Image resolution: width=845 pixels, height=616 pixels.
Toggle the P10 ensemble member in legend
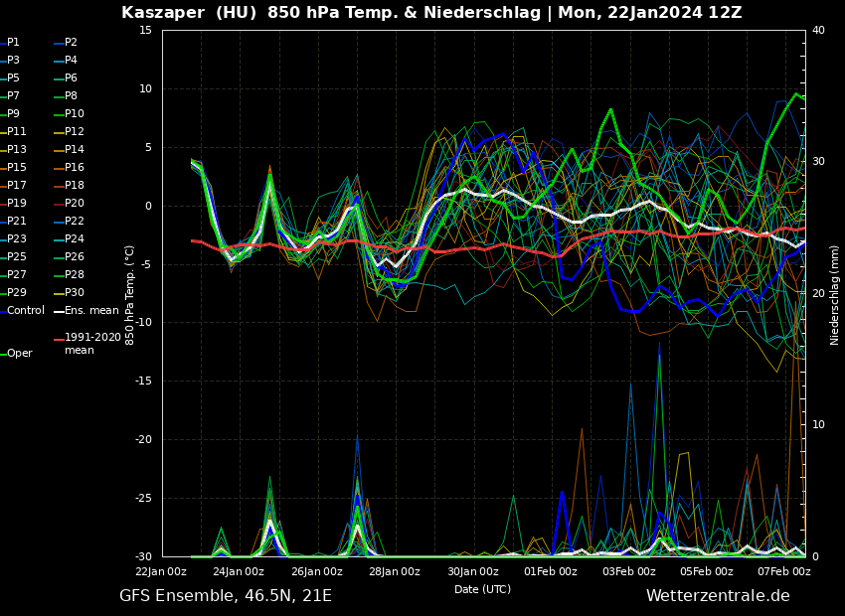(x=74, y=114)
